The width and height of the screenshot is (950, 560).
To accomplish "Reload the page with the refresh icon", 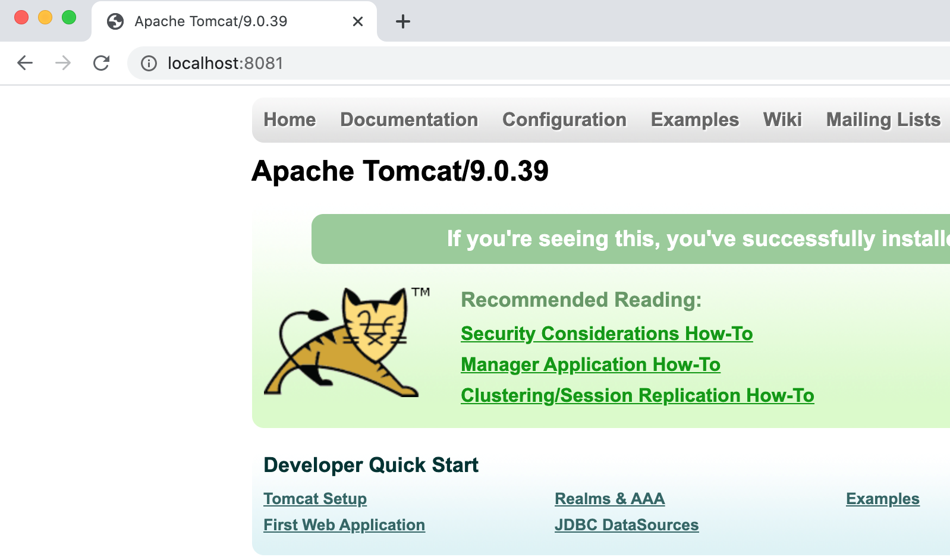I will [102, 63].
